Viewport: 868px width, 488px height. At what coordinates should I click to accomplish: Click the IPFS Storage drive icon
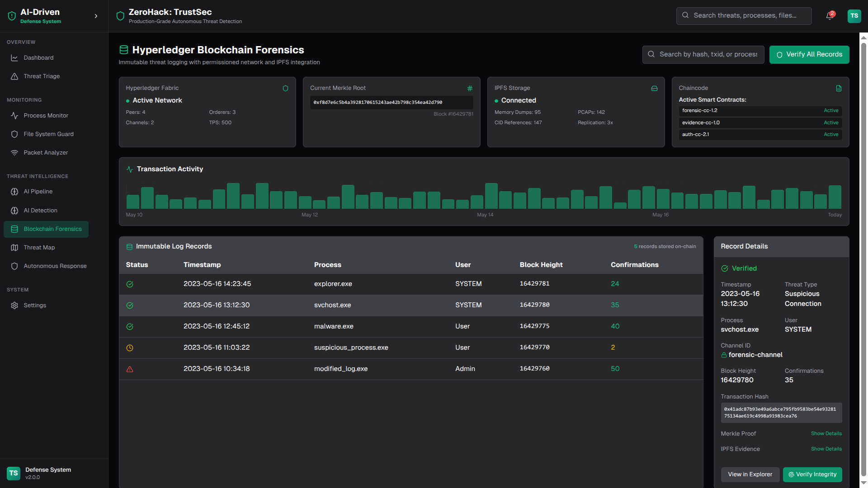654,89
